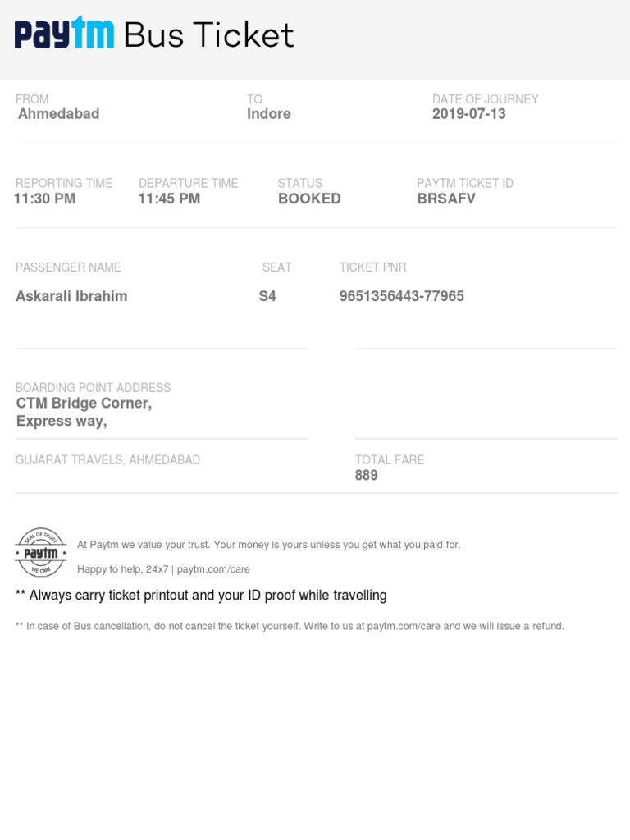Select the Paytm ticket ID BRSAFV
Image resolution: width=630 pixels, height=840 pixels.
[446, 199]
